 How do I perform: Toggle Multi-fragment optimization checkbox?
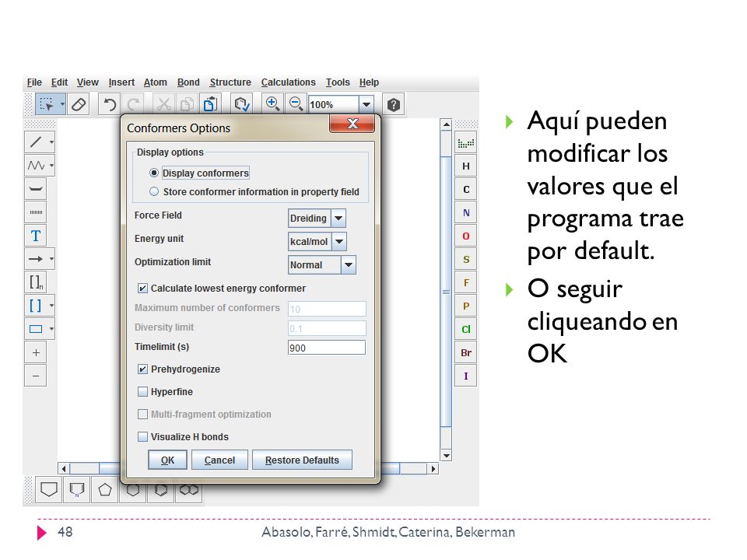click(142, 415)
